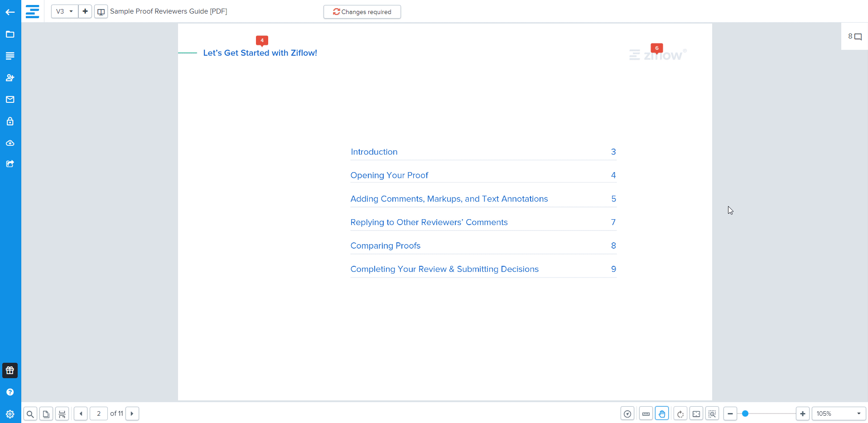Rotate the proof page clockwise
This screenshot has width=868, height=423.
(x=680, y=413)
